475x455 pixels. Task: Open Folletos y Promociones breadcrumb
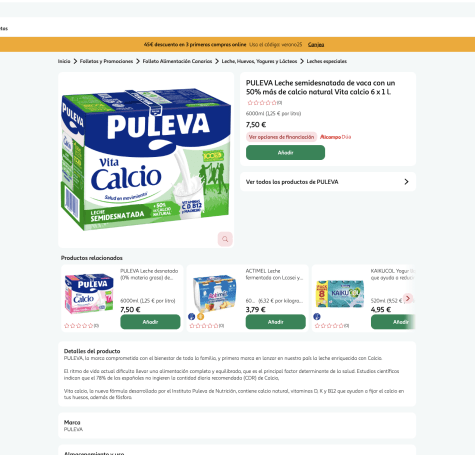[106, 61]
